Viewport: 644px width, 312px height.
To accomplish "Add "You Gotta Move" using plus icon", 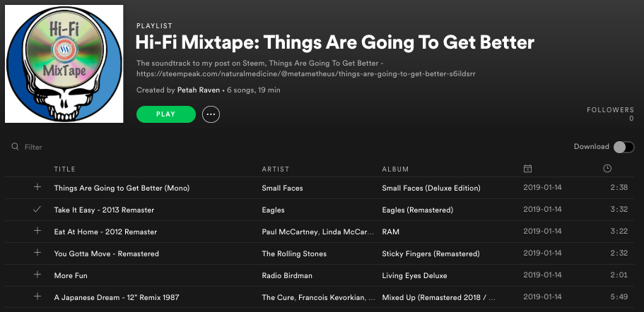I will click(37, 253).
